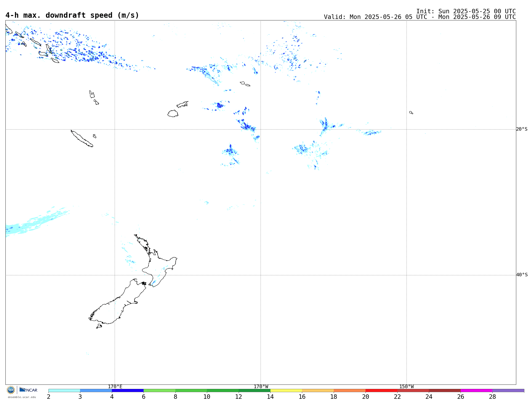Select the light blue 3-4 colorbar swatch
This screenshot has height=400, width=532.
(x=96, y=391)
